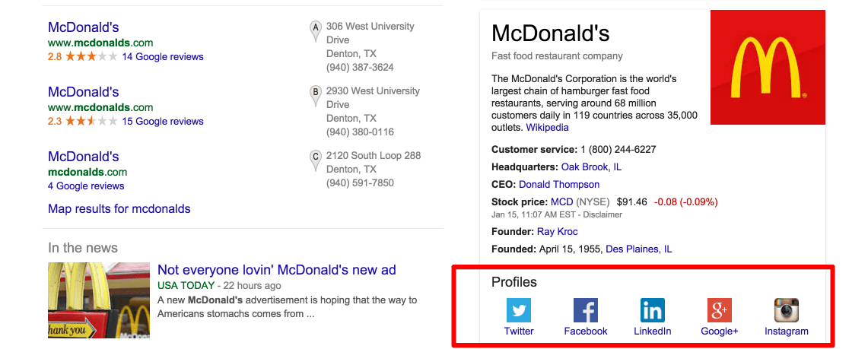
Task: Open the McDonald's golden arches logo image
Action: coord(768,67)
